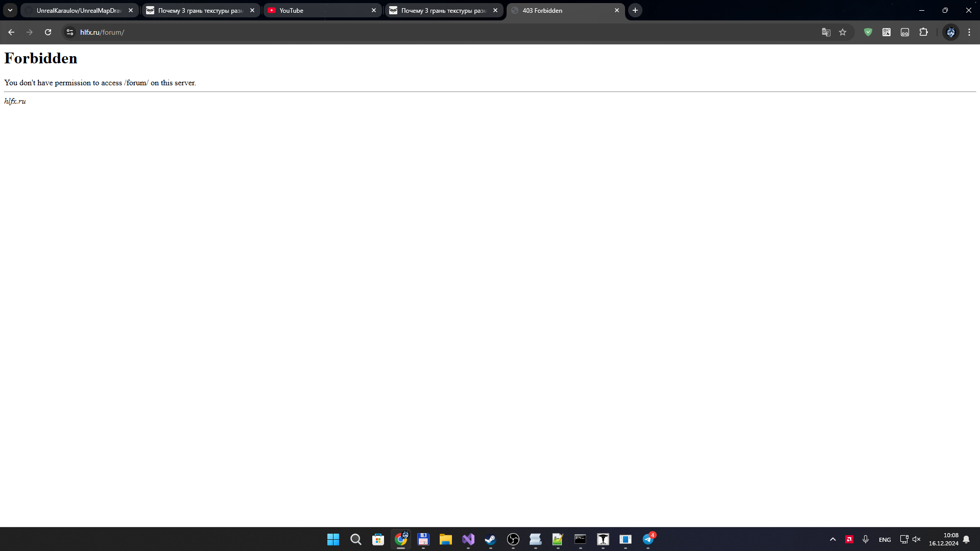Open a new tab with plus button

[635, 10]
